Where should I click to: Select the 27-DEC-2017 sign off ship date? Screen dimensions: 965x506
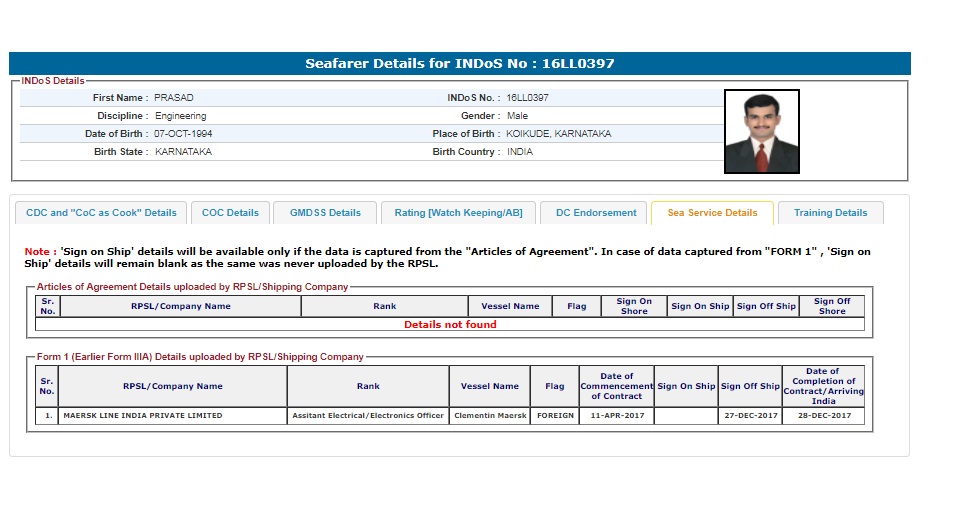[x=749, y=416]
